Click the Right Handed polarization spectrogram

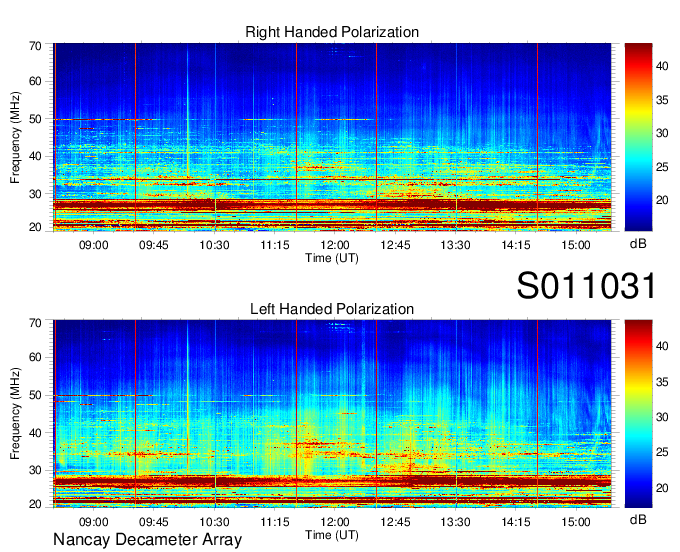click(x=332, y=137)
